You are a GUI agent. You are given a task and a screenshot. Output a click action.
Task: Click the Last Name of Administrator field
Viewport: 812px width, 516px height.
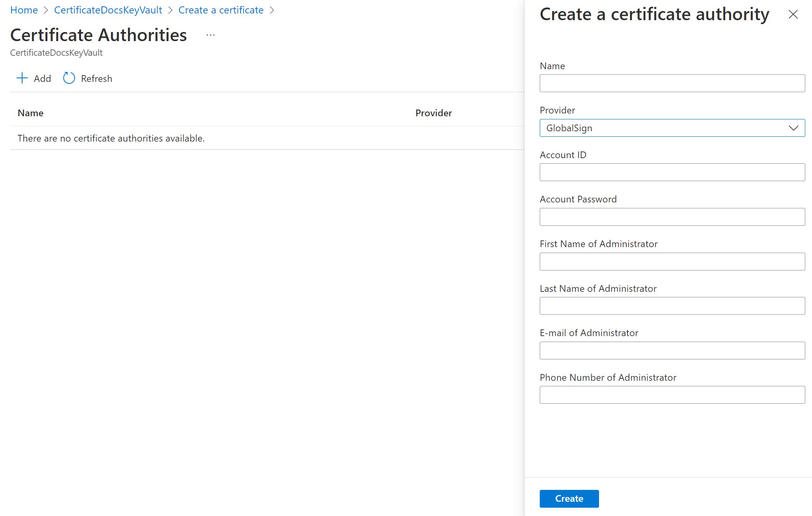click(x=673, y=306)
